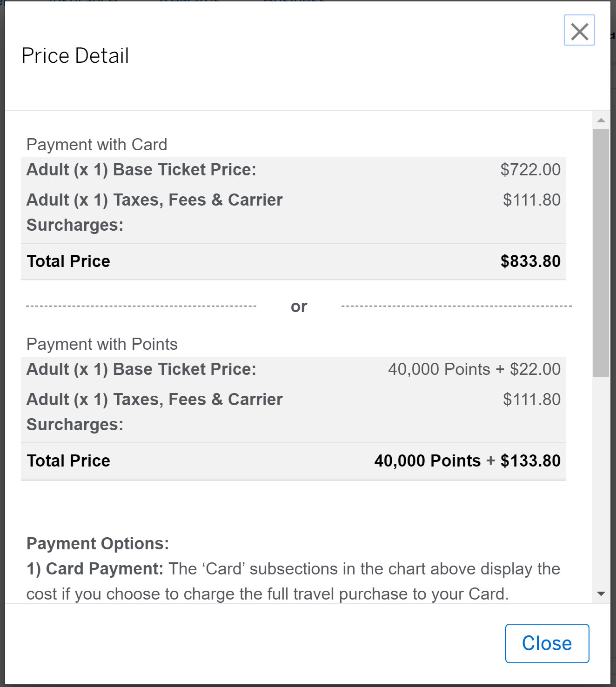Viewport: 616px width, 687px height.
Task: Click the vertical scrollbar thumb
Action: [601, 252]
